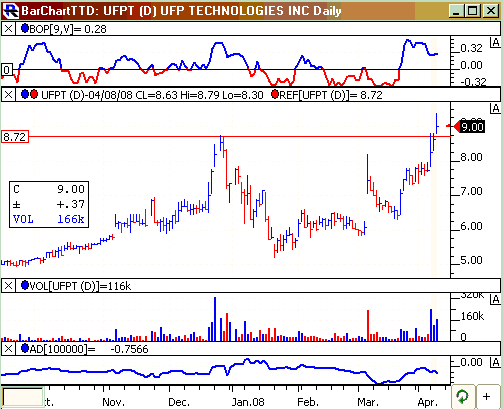Maximize the BarChartTTD window
Screen dimensions: 503x409
coord(473,11)
